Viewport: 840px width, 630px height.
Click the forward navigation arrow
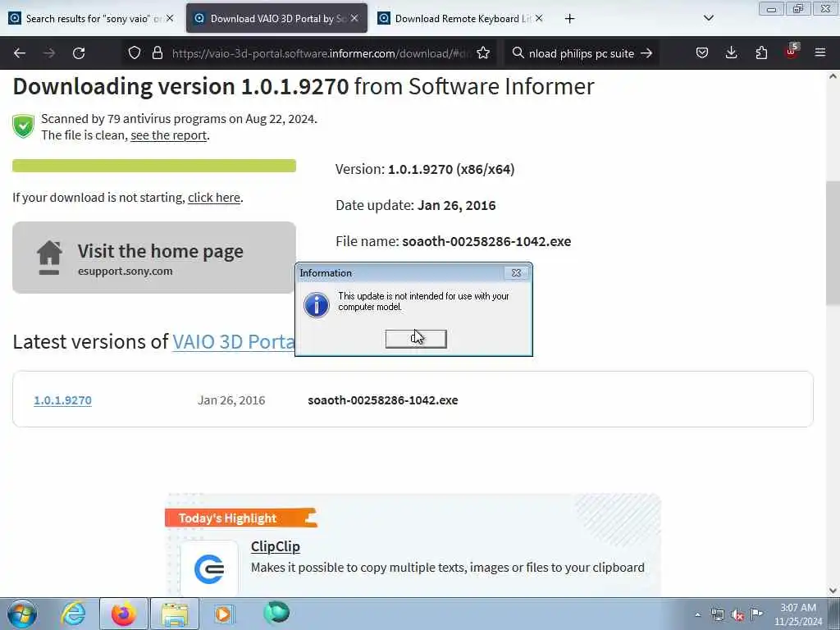coord(49,53)
